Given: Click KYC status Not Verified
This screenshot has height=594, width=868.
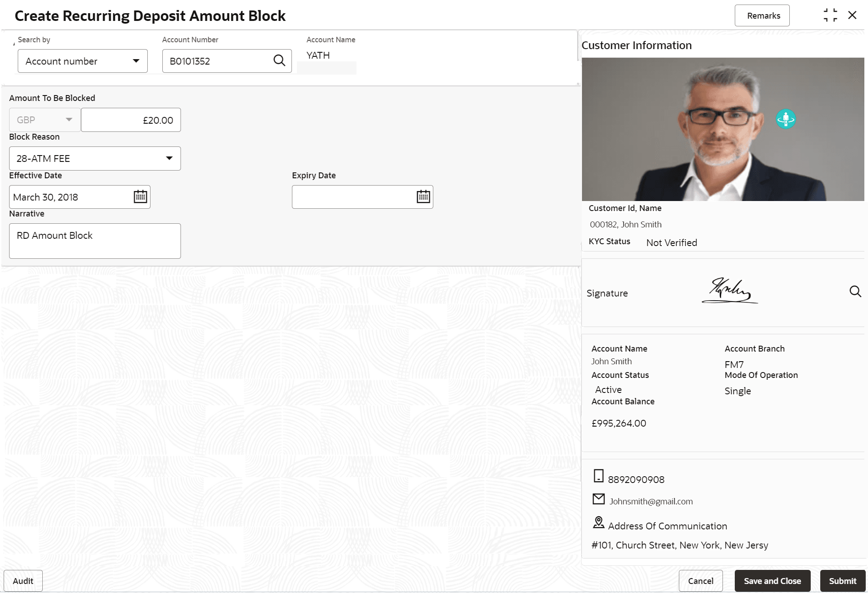Looking at the screenshot, I should (672, 243).
